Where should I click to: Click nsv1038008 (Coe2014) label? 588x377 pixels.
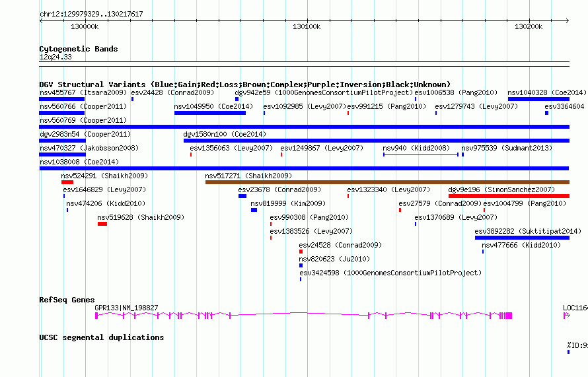pyautogui.click(x=79, y=162)
